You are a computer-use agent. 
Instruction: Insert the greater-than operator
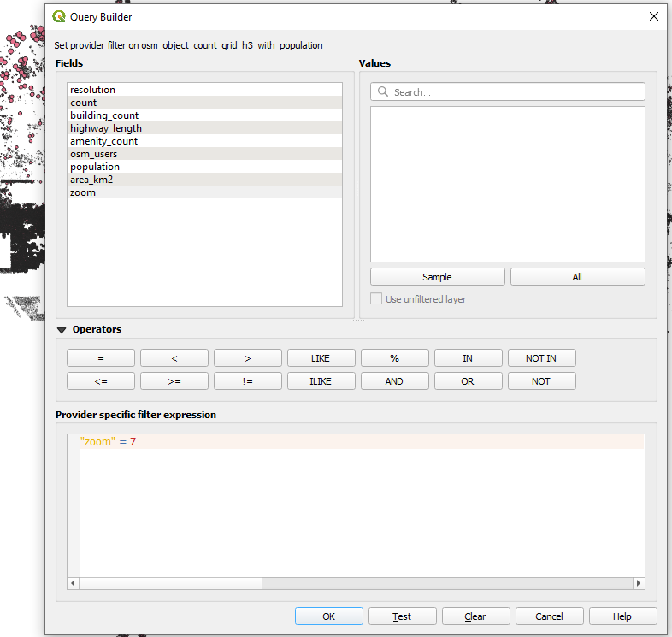tap(248, 358)
